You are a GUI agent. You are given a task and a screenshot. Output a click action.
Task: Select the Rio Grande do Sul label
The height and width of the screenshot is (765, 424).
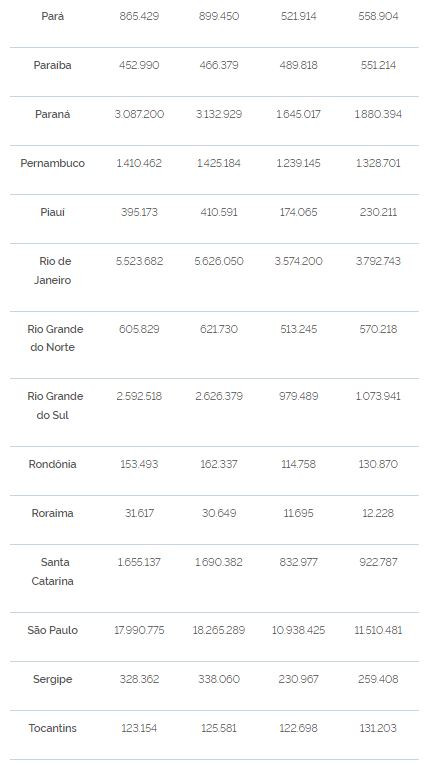(x=55, y=405)
